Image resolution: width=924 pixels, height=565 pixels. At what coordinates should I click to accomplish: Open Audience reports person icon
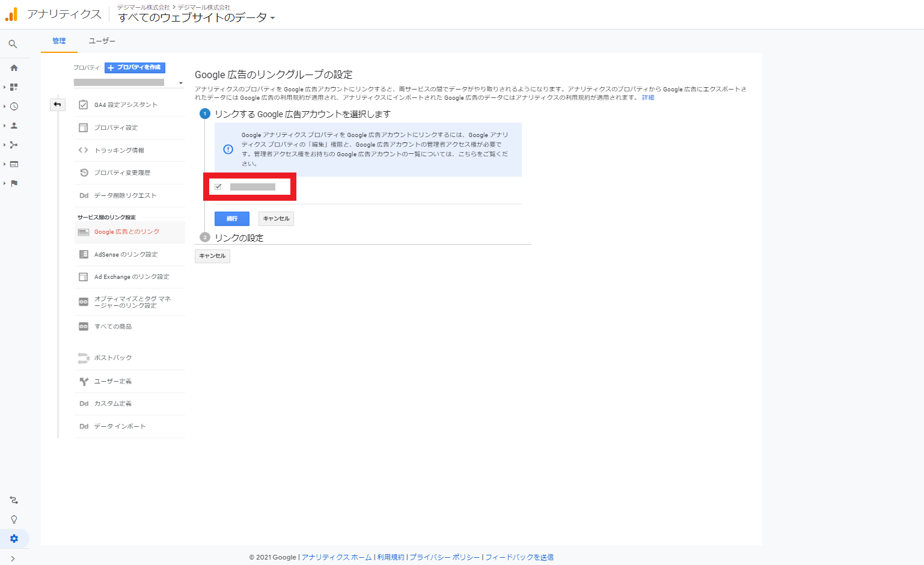click(14, 126)
